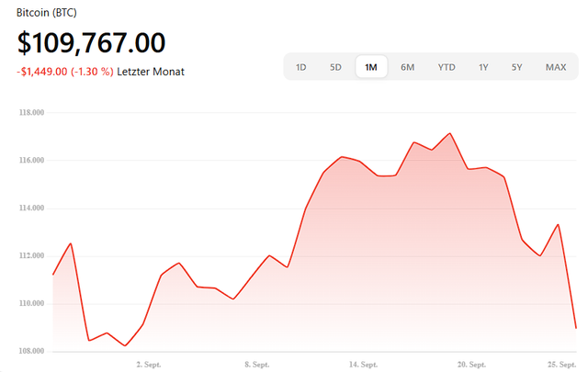Viewport: 588px width, 372px height.
Task: Click the Bitcoin (BTC) title
Action: [54, 14]
